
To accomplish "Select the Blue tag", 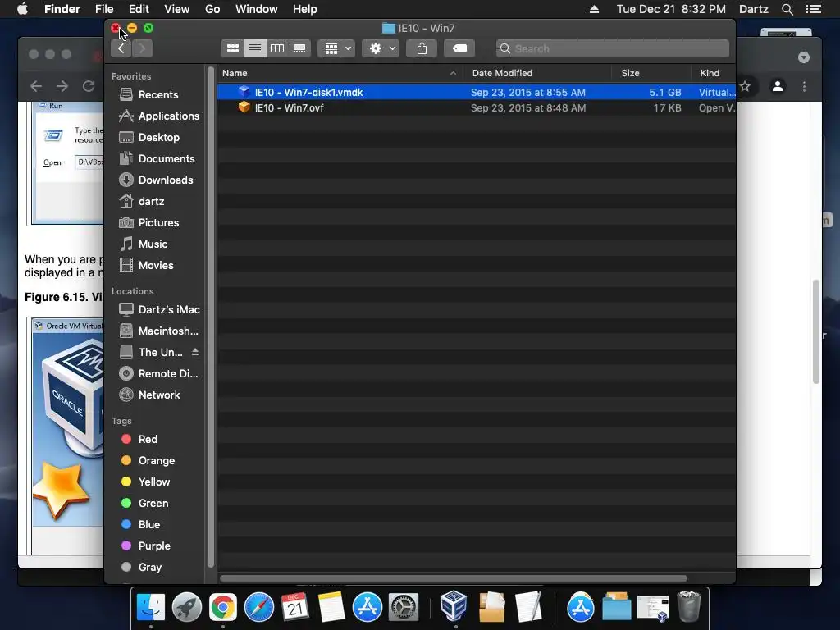I will coord(141,525).
